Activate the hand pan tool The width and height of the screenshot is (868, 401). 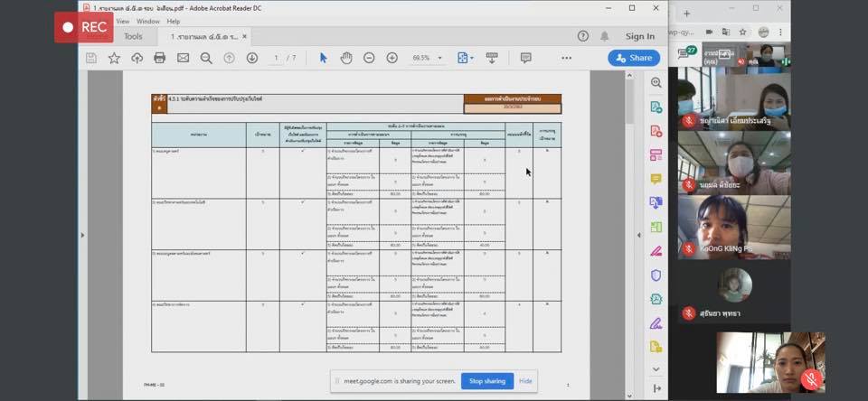pyautogui.click(x=346, y=58)
